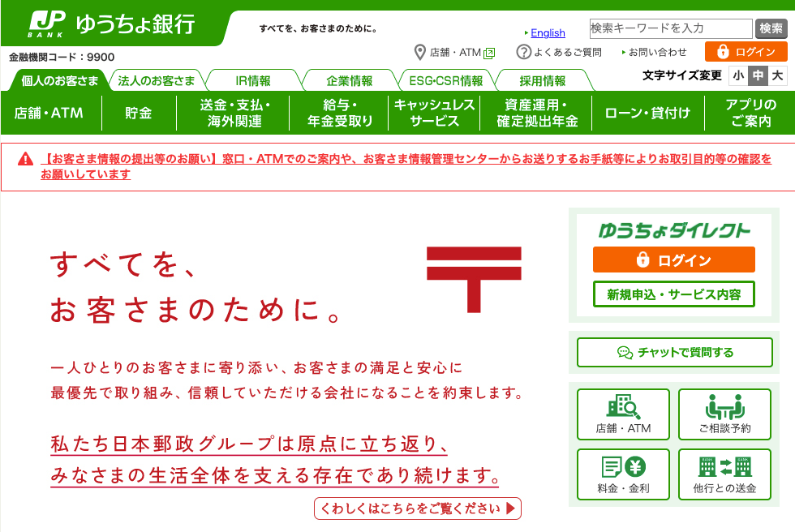Click the 金融機関コード：9900 text
Image resolution: width=795 pixels, height=532 pixels.
click(x=62, y=57)
